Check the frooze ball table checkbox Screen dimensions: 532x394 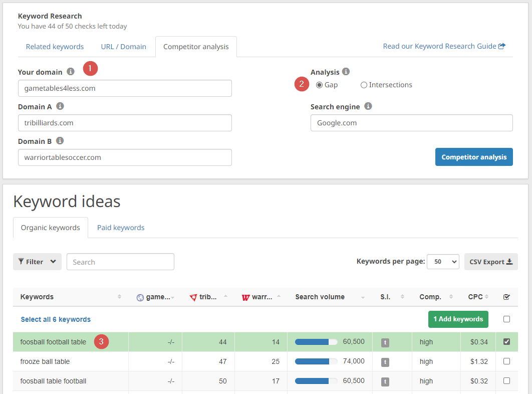(506, 361)
